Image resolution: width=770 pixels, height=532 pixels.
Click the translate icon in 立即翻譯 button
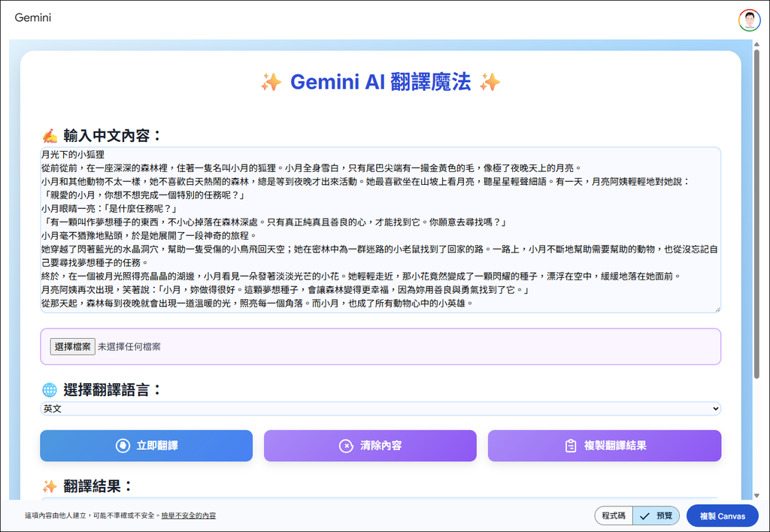(x=123, y=446)
